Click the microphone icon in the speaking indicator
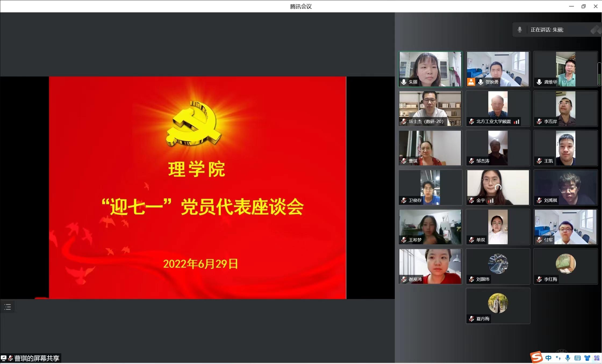 coord(520,30)
